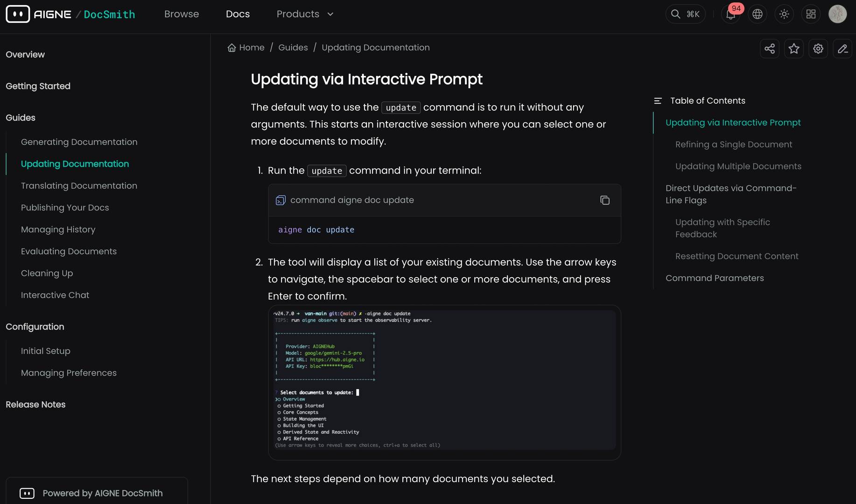Toggle light mode with the sun icon
Viewport: 856px width, 504px height.
(x=784, y=14)
